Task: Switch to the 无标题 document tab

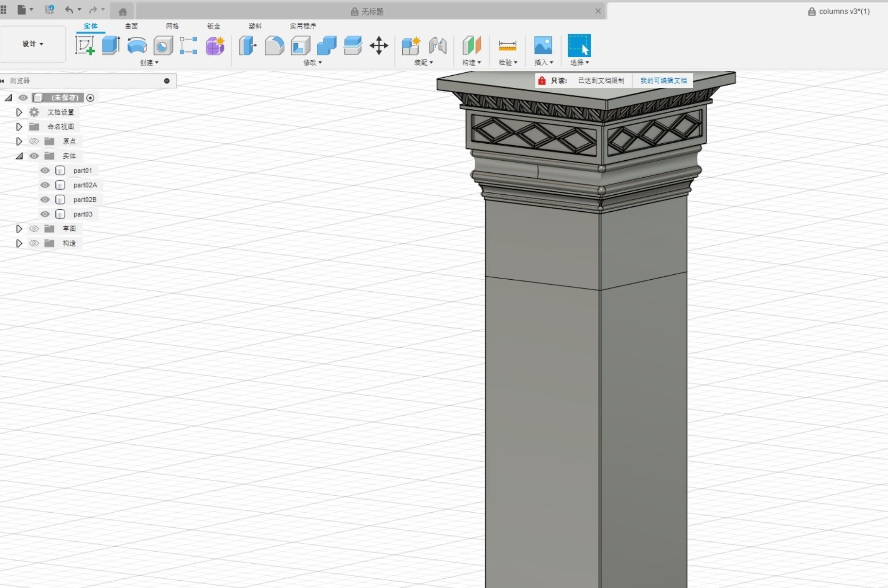Action: (367, 11)
